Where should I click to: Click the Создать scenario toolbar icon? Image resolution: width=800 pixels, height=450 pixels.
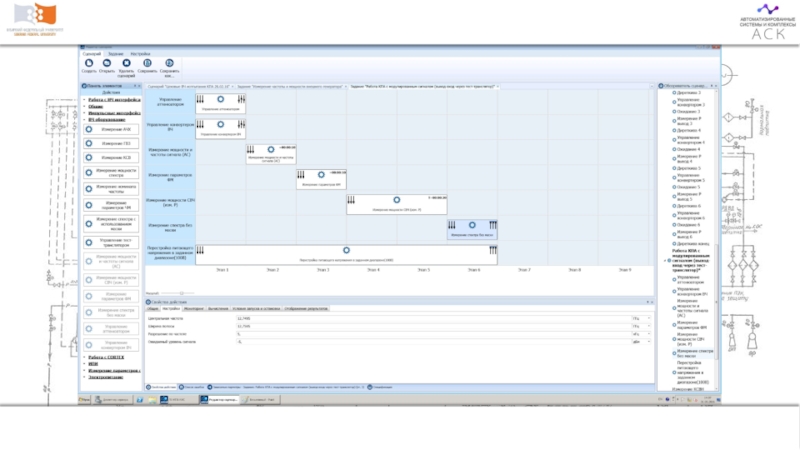click(x=89, y=63)
